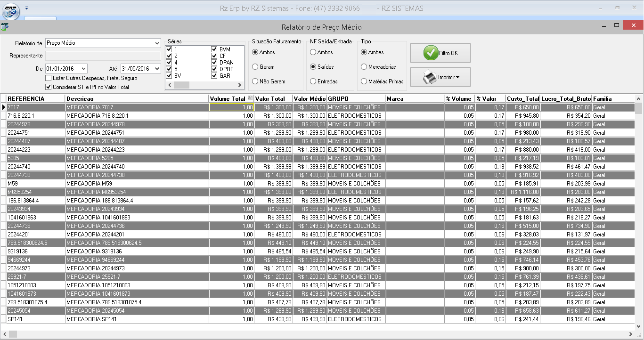Open the Até end date picker
The image size is (644, 340).
click(x=157, y=69)
